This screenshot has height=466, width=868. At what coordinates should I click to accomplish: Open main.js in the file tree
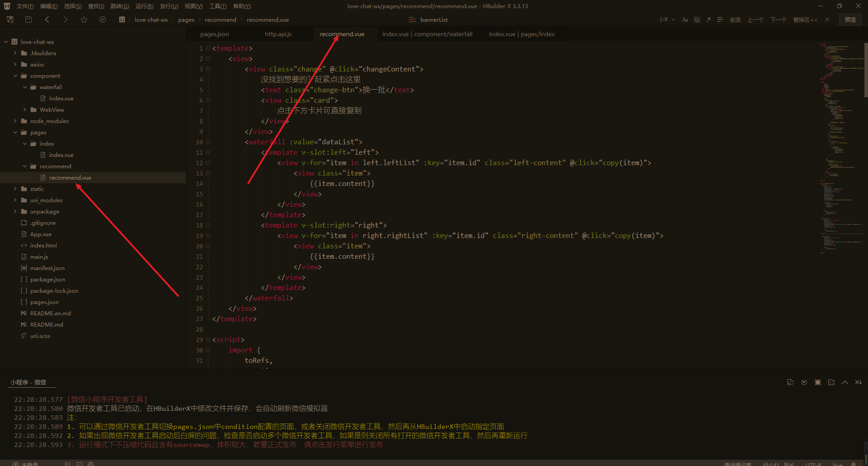[x=39, y=257]
